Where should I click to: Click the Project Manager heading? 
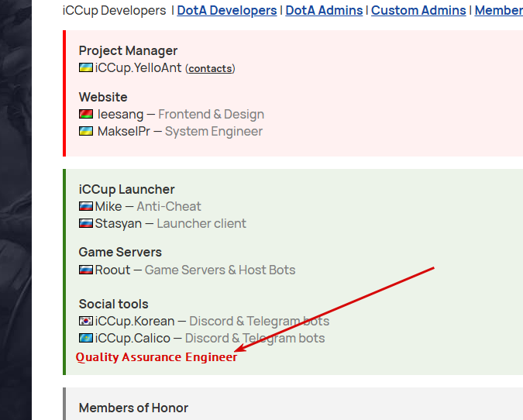tap(128, 50)
